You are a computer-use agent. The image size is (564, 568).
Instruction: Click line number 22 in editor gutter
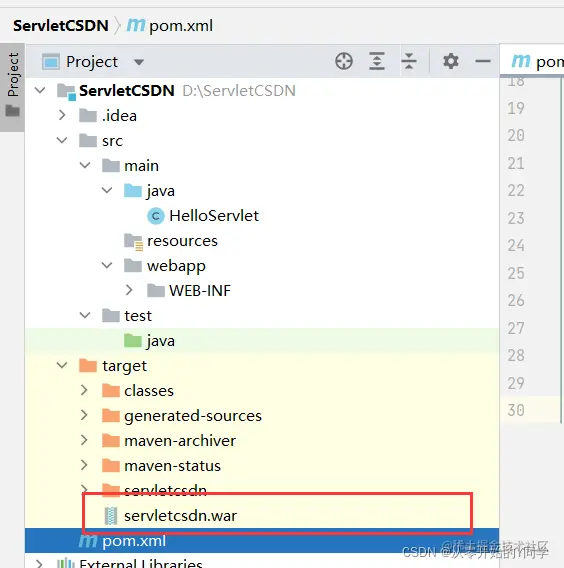point(516,190)
